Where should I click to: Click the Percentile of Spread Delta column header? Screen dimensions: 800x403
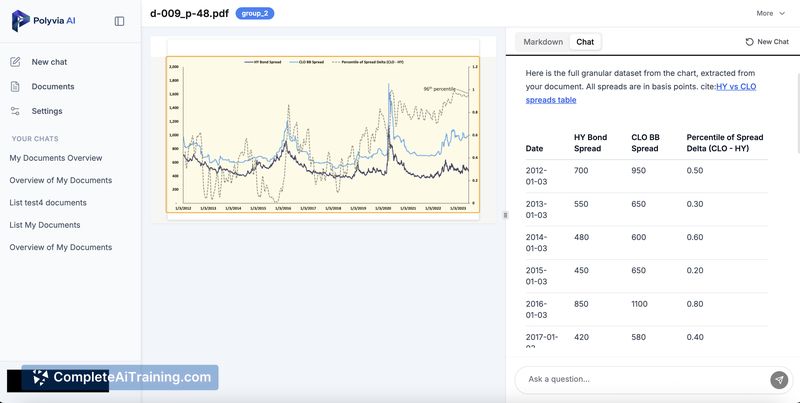[x=724, y=143]
